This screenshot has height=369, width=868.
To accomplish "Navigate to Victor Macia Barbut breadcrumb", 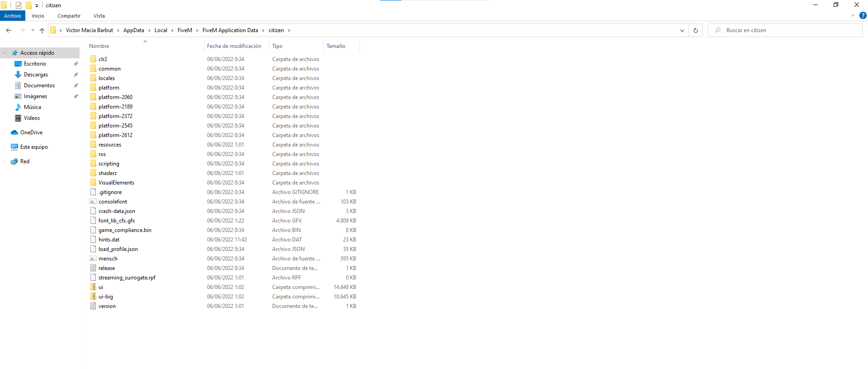I will 90,30.
